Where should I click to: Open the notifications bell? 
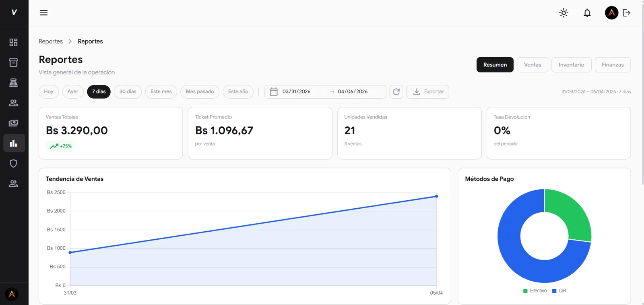(x=587, y=13)
